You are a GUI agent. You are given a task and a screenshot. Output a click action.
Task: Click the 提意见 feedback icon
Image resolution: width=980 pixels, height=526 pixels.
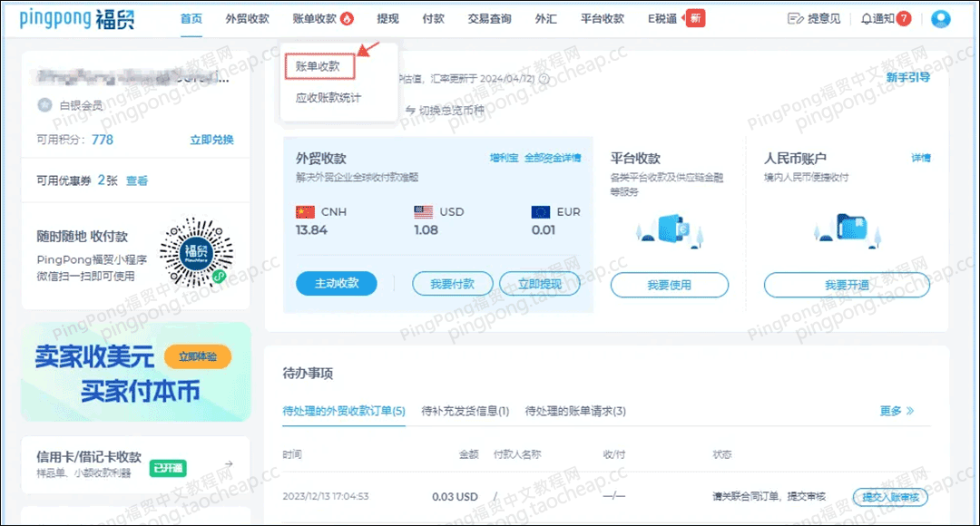pyautogui.click(x=795, y=19)
